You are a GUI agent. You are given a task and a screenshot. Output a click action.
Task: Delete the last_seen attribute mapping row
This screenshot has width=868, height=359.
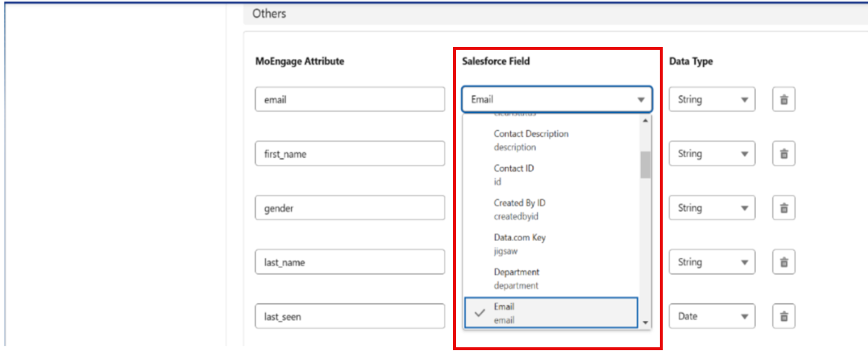(783, 317)
